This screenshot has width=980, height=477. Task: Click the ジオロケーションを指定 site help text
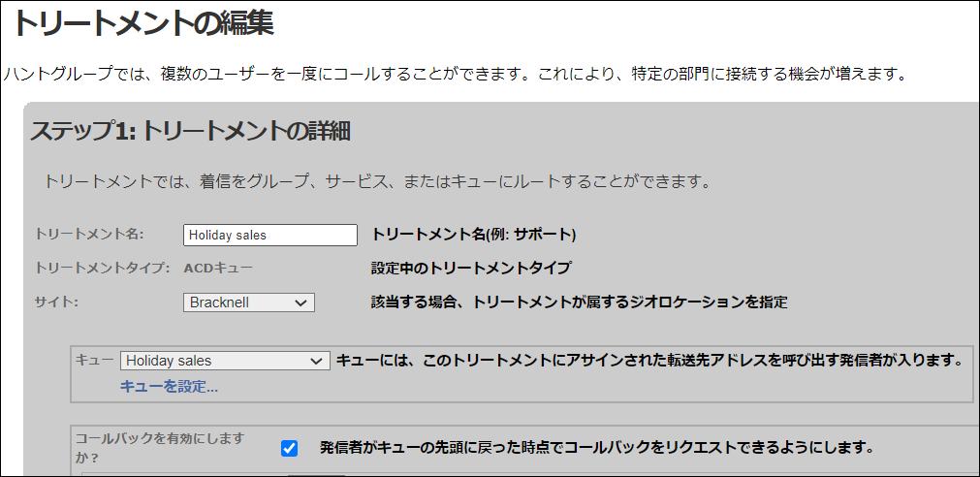tap(579, 302)
